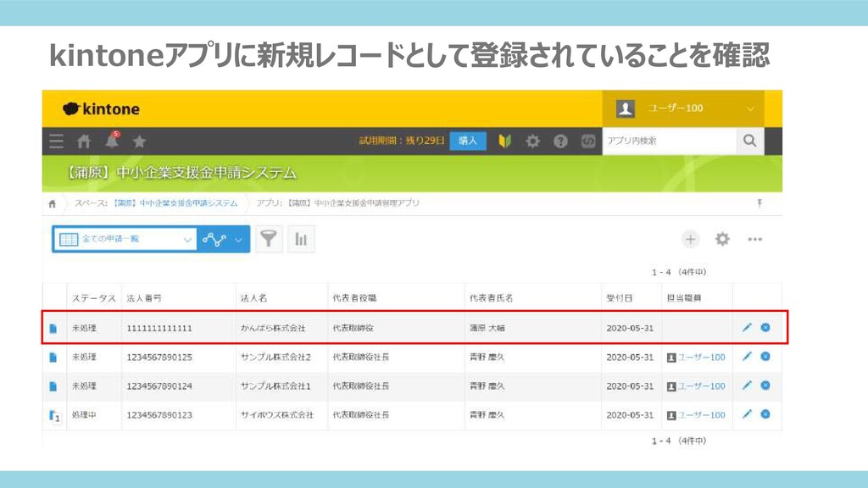Delete the かんばら株式会社 record
This screenshot has width=868, height=488.
tap(765, 328)
